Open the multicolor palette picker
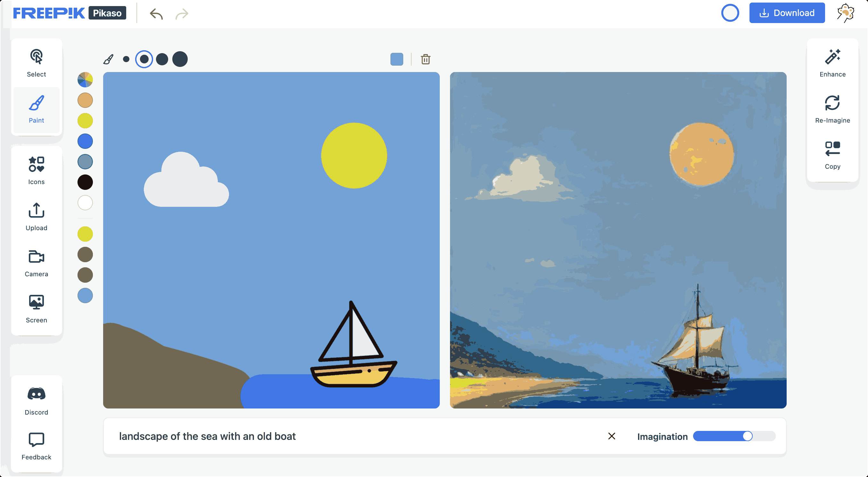Image resolution: width=868 pixels, height=477 pixels. tap(85, 80)
